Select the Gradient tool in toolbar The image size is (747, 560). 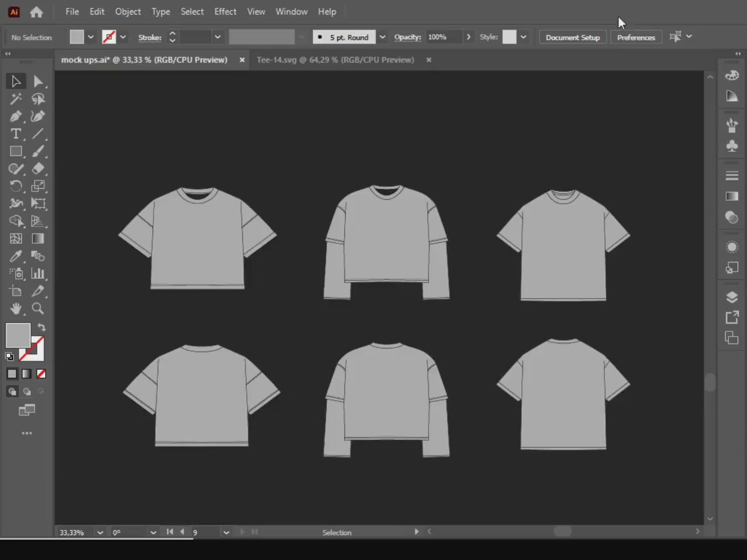pyautogui.click(x=38, y=239)
